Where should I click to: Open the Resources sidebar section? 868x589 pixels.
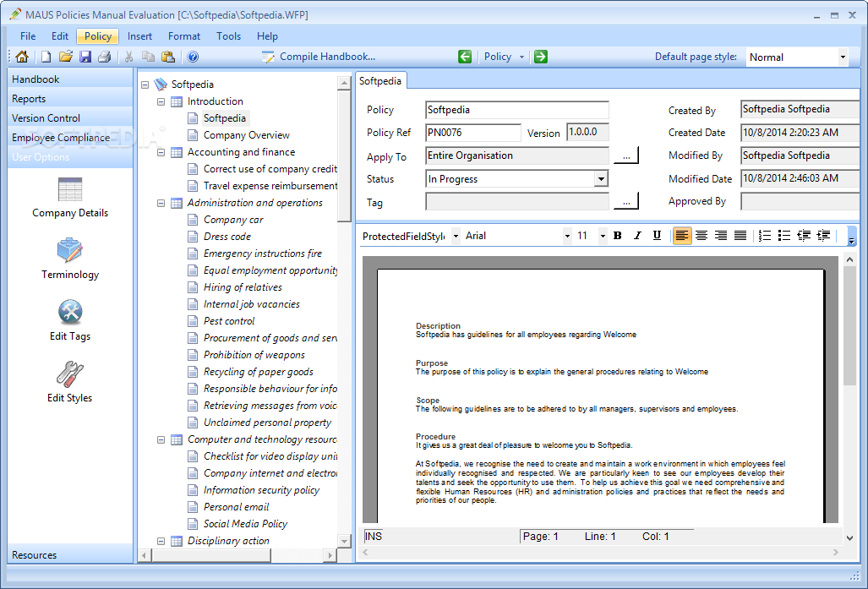pos(70,554)
